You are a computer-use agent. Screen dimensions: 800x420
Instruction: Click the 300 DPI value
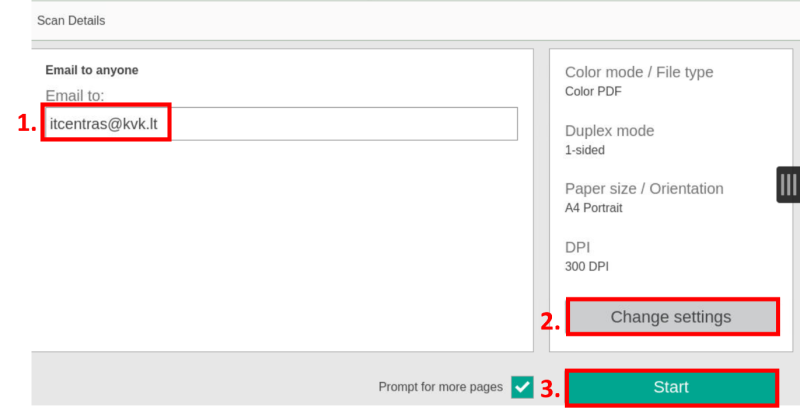[587, 266]
